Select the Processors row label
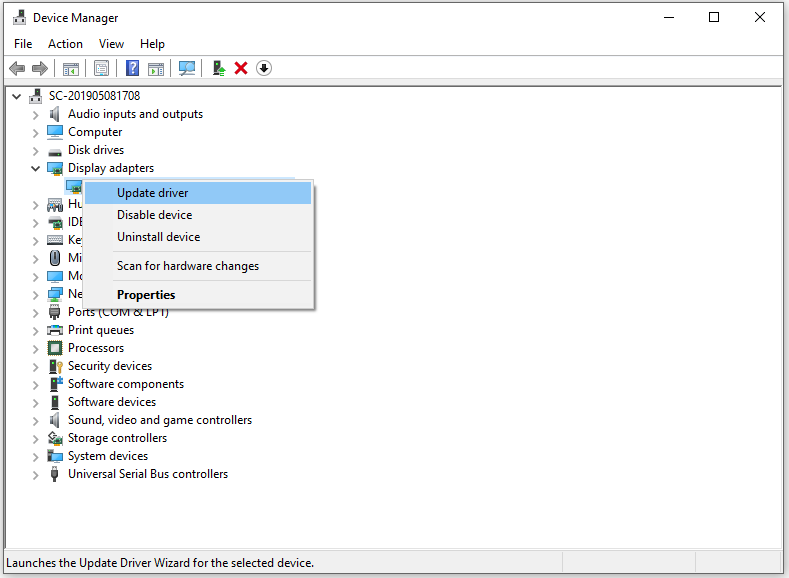 coord(96,348)
